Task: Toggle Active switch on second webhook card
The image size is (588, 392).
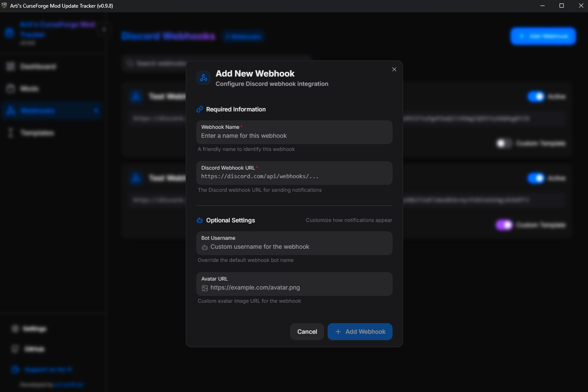Action: point(536,178)
